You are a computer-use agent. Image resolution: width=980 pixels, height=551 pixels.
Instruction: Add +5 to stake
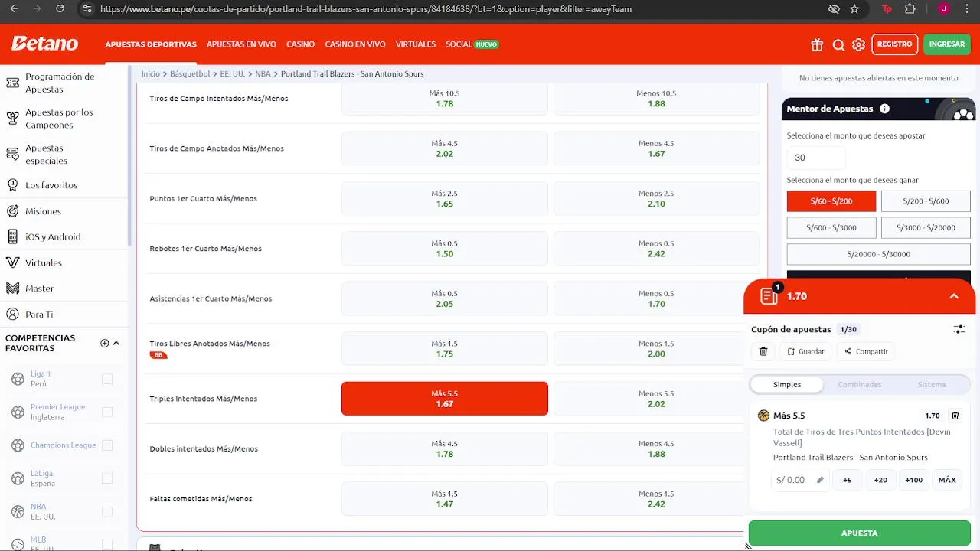coord(847,480)
